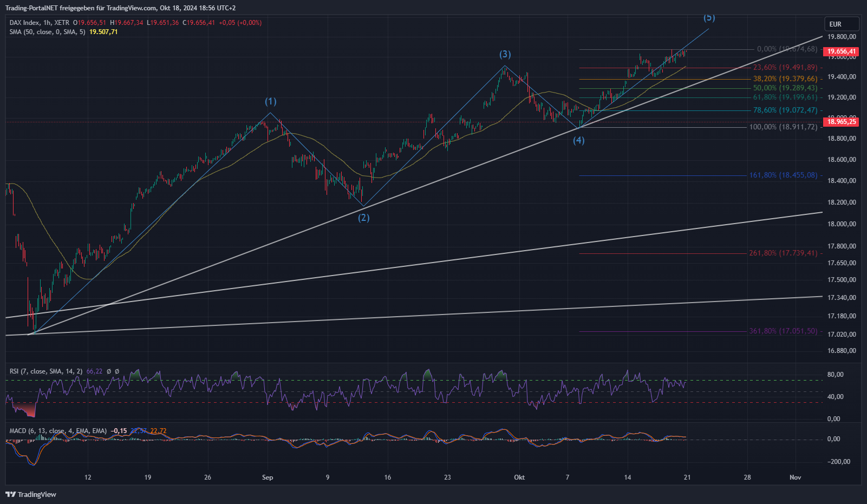Click the TradingView logo
This screenshot has width=867, height=504.
(x=31, y=494)
